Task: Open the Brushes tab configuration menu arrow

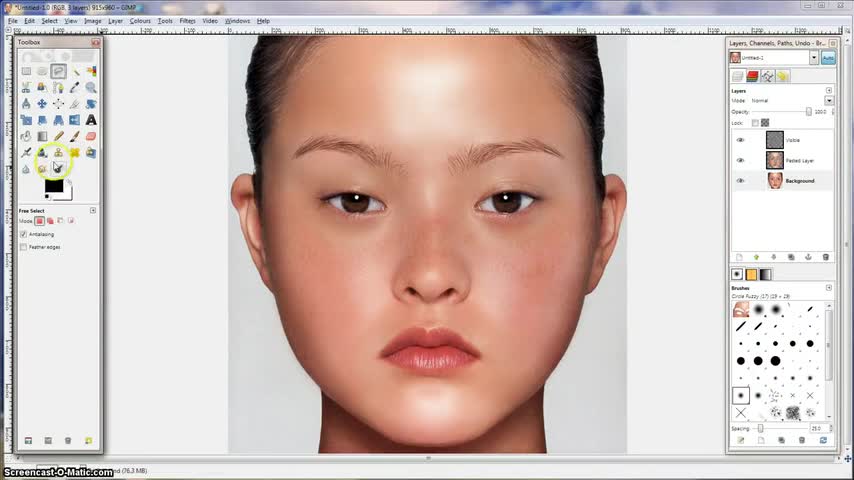Action: tap(829, 288)
